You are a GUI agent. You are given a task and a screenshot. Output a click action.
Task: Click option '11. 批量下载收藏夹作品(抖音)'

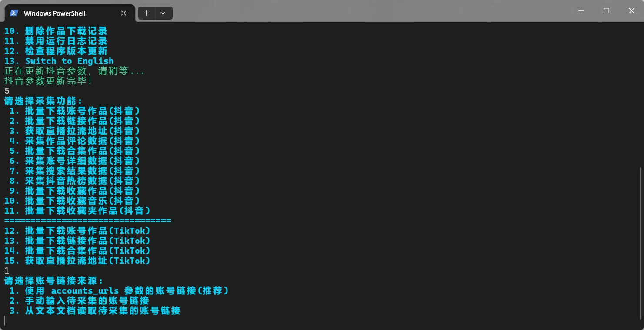77,211
